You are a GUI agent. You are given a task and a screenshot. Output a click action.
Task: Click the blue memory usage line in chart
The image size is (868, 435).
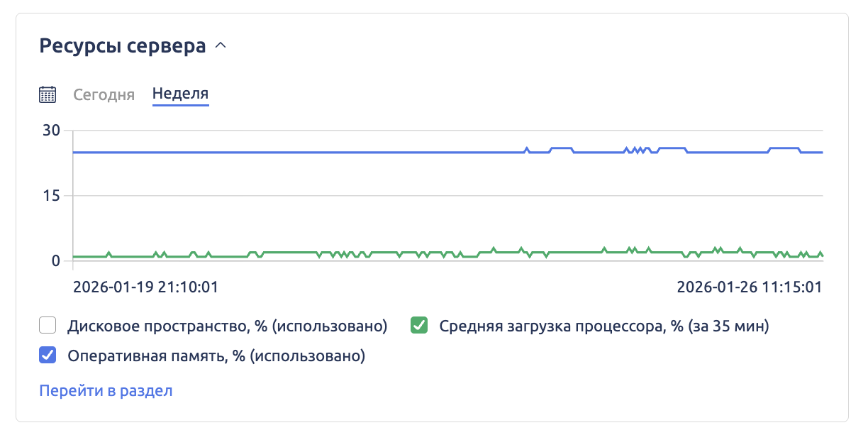coord(284,152)
